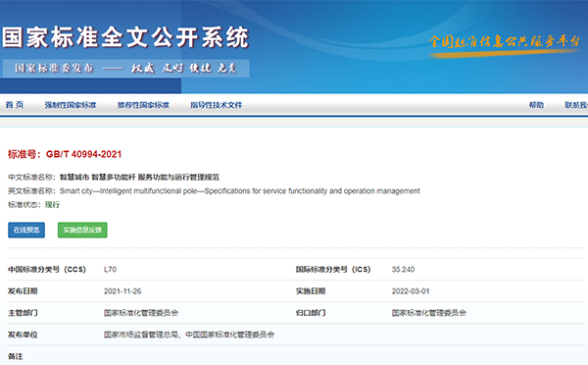Click the green 实施信息反馈 button
The width and height of the screenshot is (588, 365).
click(82, 230)
